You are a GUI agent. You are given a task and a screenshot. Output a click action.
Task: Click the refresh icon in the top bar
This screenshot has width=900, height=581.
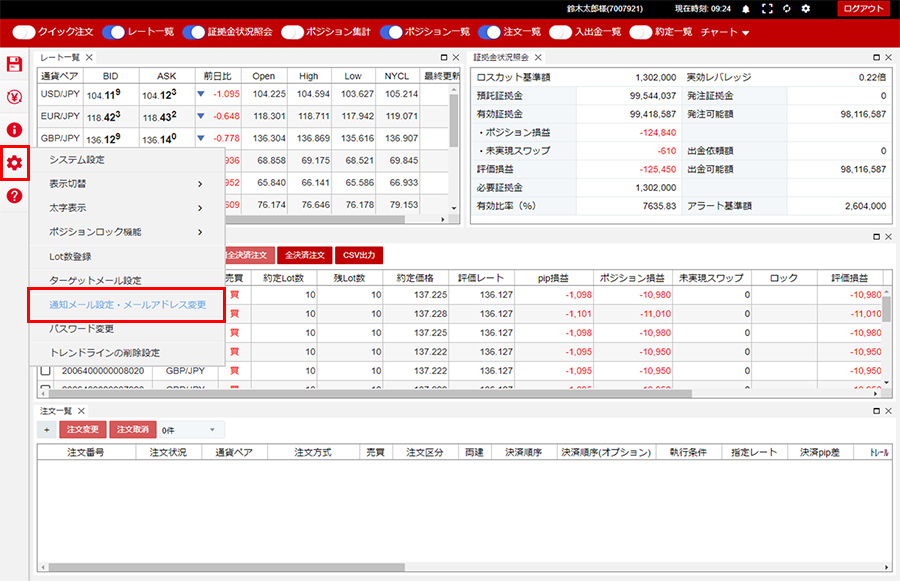click(786, 9)
